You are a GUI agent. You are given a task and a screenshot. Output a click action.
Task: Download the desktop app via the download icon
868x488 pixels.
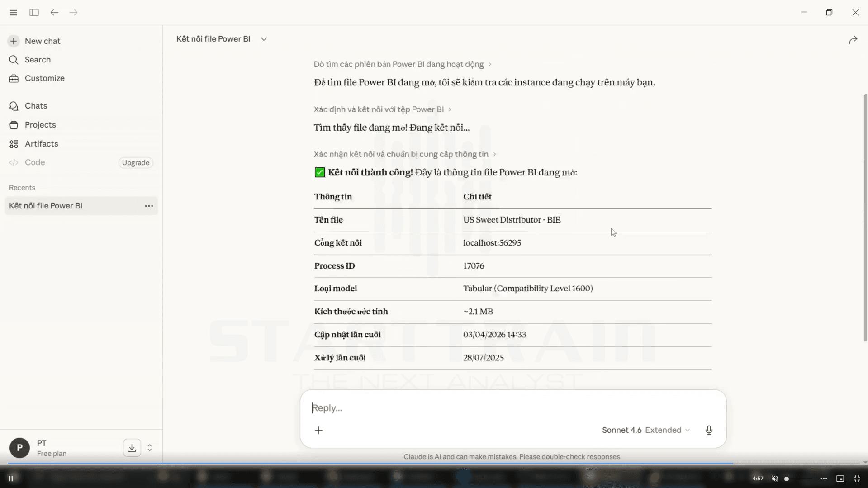point(132,448)
